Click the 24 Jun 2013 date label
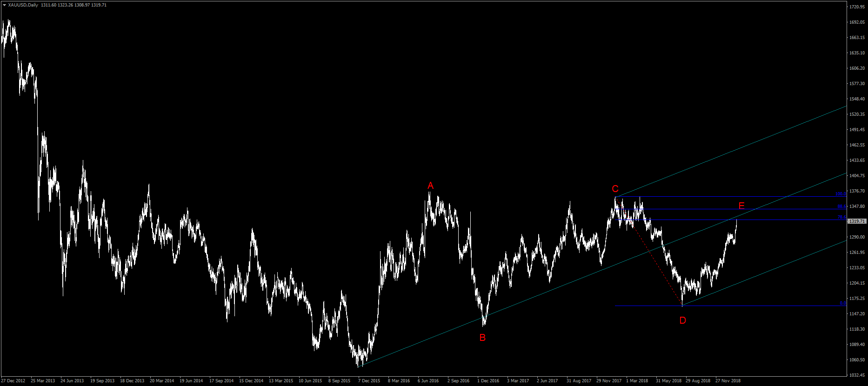 tap(72, 381)
